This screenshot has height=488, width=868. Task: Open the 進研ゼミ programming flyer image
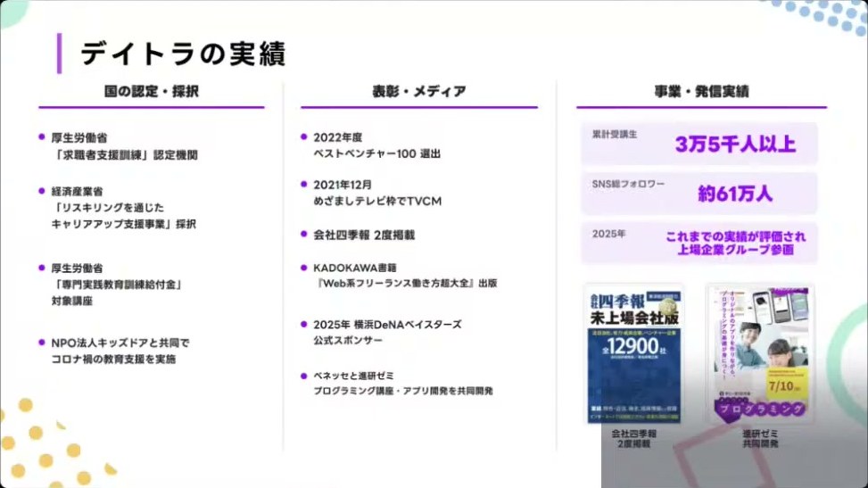(761, 354)
